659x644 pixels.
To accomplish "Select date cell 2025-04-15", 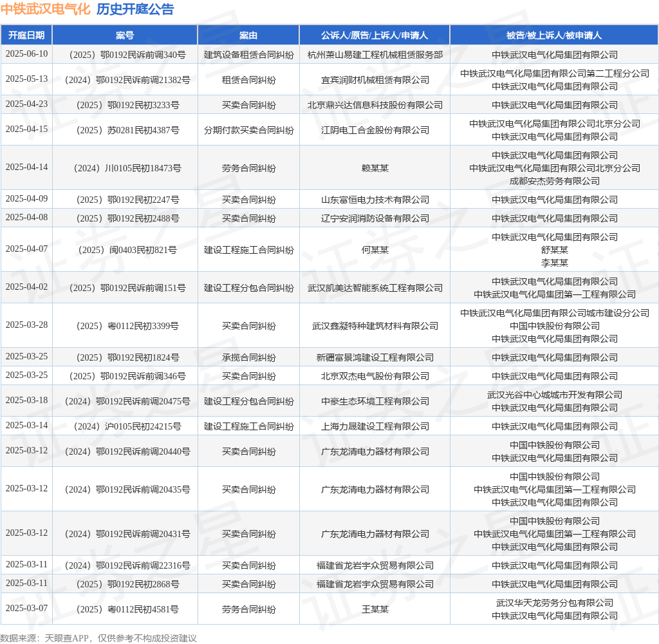I will click(26, 129).
